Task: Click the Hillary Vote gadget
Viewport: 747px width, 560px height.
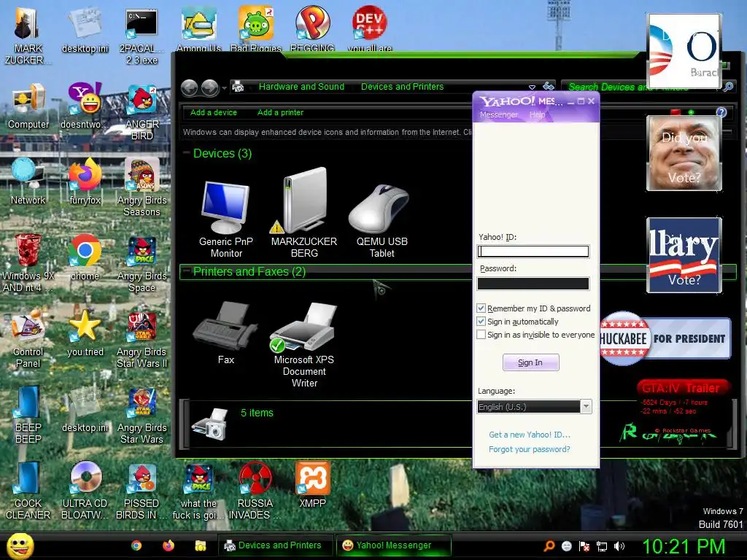Action: (684, 254)
